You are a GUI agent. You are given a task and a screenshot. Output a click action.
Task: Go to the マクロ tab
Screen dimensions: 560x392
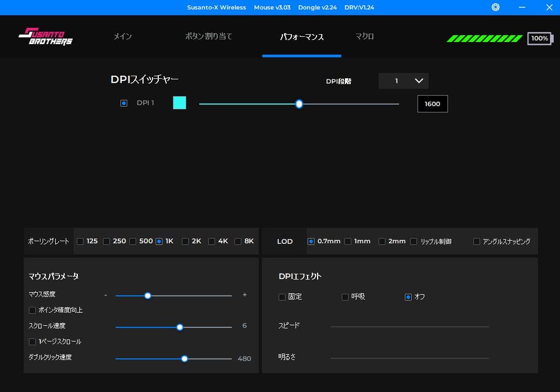(364, 37)
